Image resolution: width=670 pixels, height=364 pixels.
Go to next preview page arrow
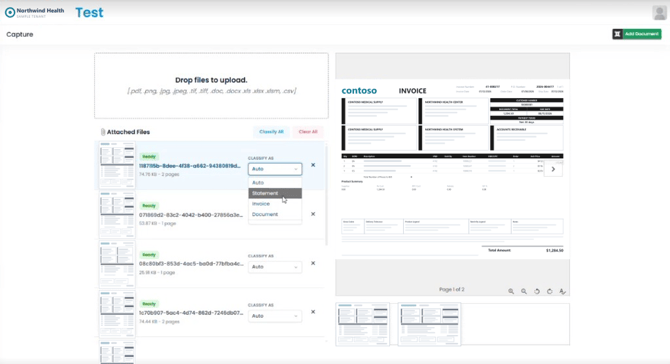click(x=553, y=169)
